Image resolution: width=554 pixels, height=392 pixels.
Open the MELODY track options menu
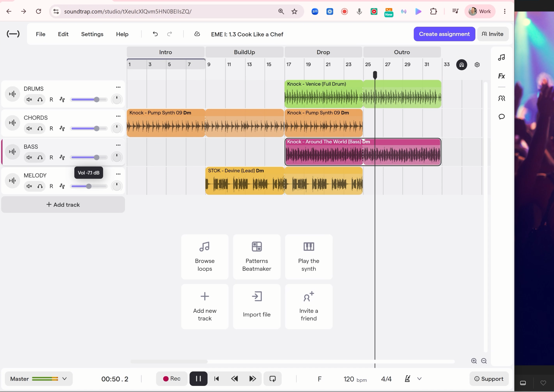[x=118, y=174]
